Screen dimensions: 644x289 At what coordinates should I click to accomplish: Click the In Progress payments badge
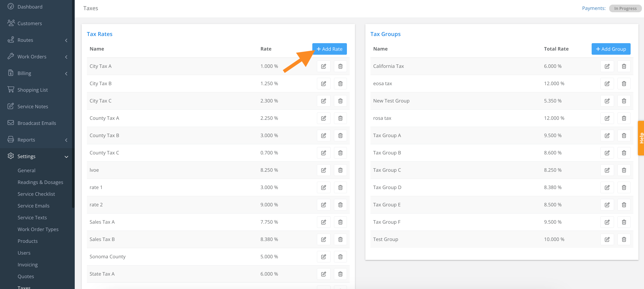[625, 8]
